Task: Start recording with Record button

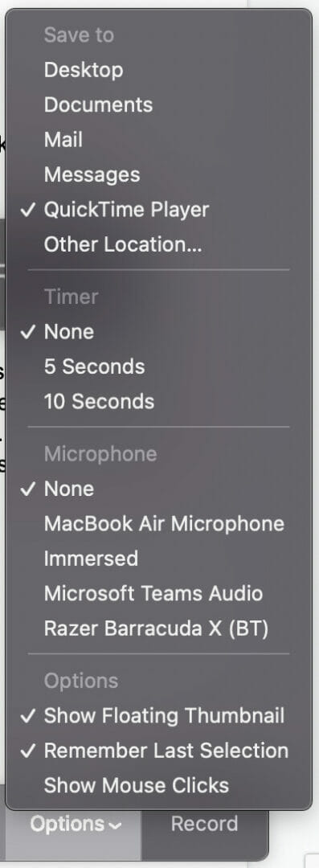Action: click(204, 825)
